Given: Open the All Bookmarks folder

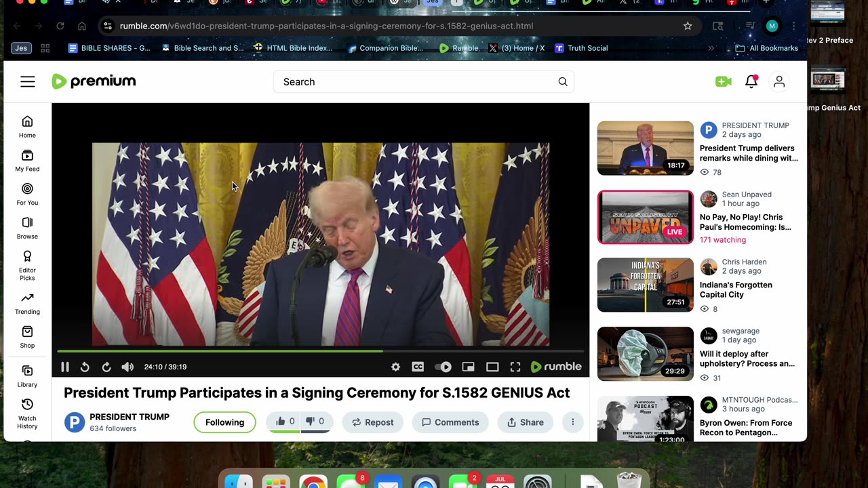Looking at the screenshot, I should coord(767,48).
